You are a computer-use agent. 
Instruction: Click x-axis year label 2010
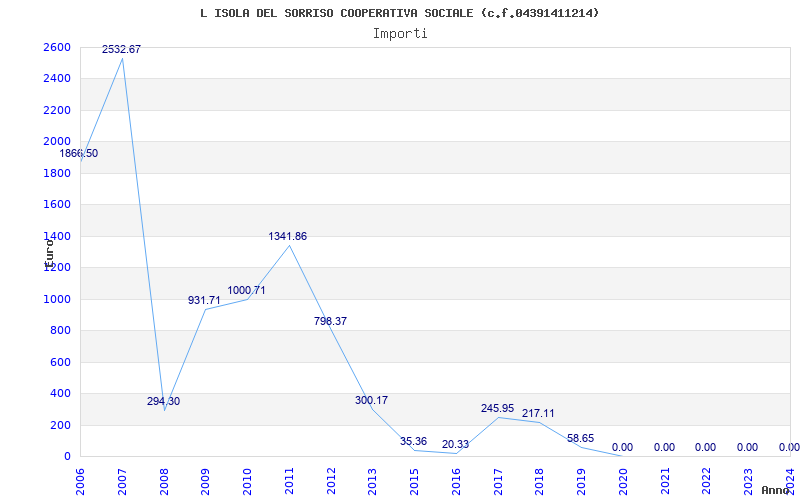[247, 481]
